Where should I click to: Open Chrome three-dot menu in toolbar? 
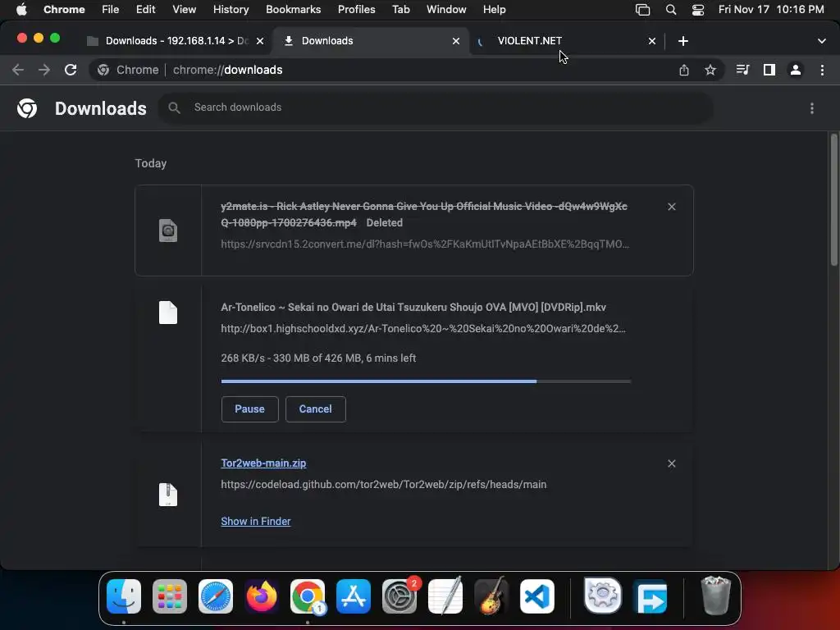[822, 70]
